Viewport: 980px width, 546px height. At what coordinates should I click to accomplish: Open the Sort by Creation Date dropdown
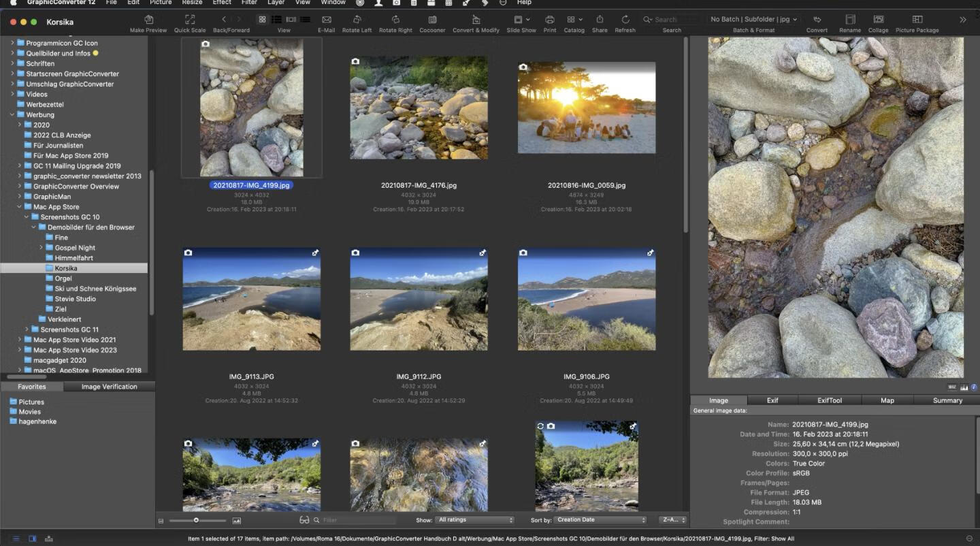[600, 520]
